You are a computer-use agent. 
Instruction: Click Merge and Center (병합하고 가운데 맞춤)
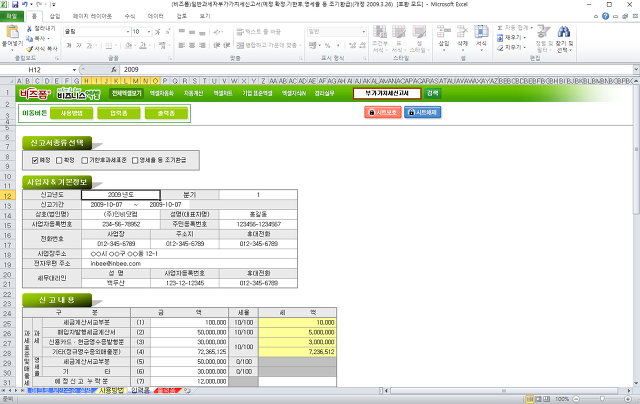[x=269, y=45]
